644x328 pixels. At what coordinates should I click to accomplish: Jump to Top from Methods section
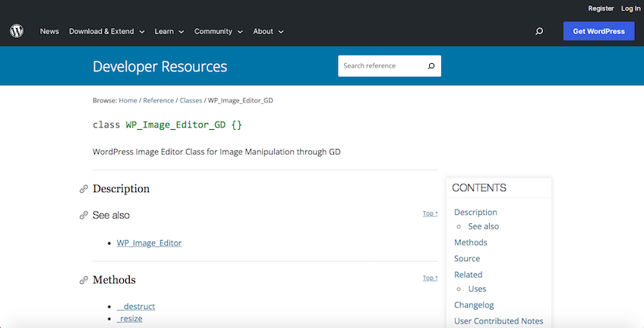point(430,278)
